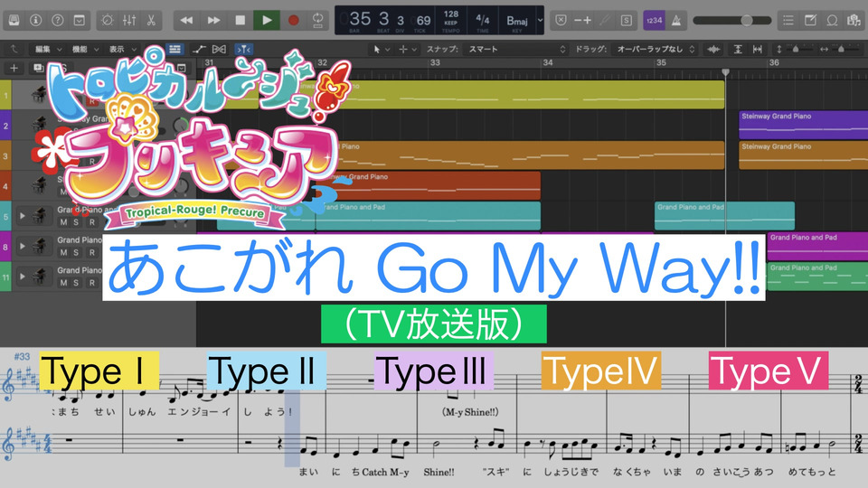Open Quick Help question mark icon
Viewport: 868px width, 488px height.
[58, 21]
